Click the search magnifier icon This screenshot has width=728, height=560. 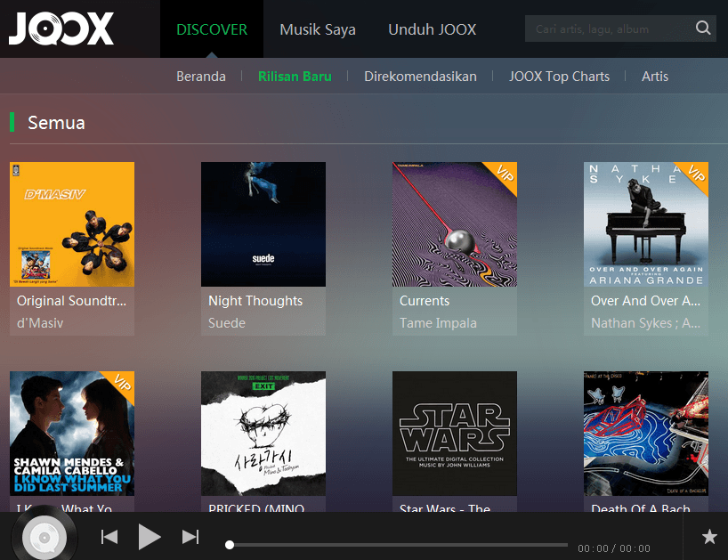pyautogui.click(x=703, y=28)
